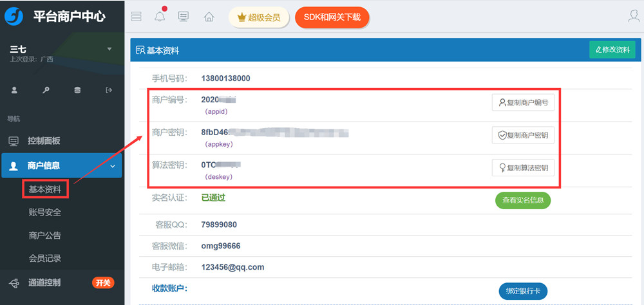Expand the 三七 account dropdown arrow
The image size is (644, 305).
coord(109,49)
